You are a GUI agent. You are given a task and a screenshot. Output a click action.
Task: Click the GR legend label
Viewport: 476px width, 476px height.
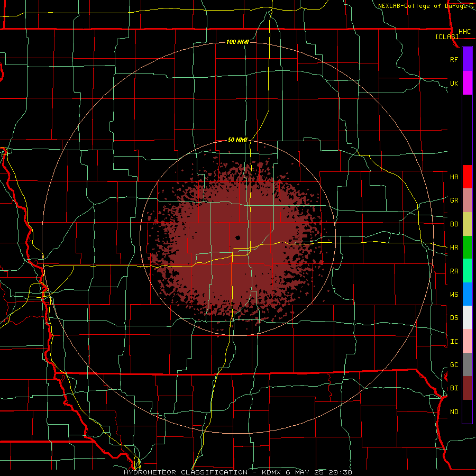(454, 200)
